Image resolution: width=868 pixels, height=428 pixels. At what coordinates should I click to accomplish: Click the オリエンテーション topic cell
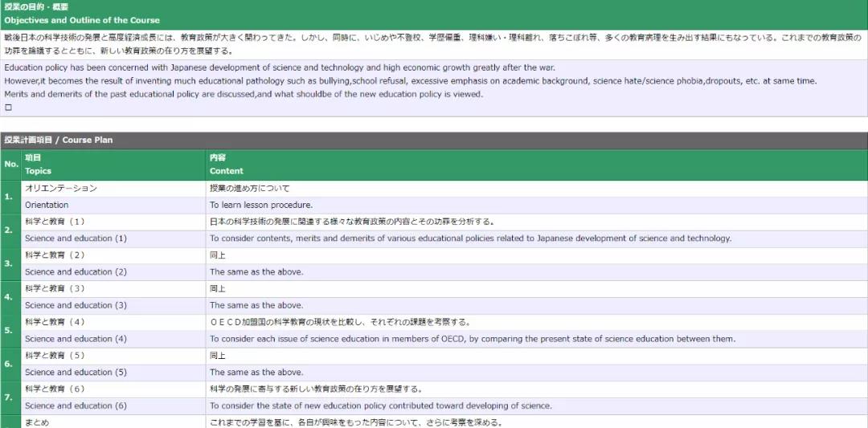pos(113,189)
